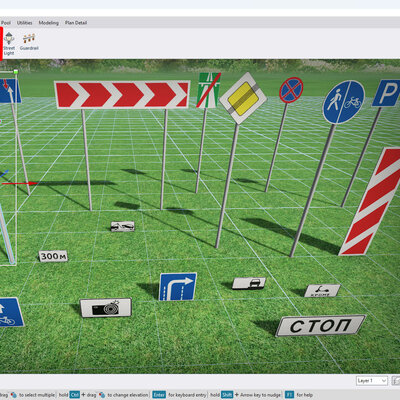Screen dimensions: 400x400
Task: Select the red chevron direction sign
Action: click(x=122, y=94)
